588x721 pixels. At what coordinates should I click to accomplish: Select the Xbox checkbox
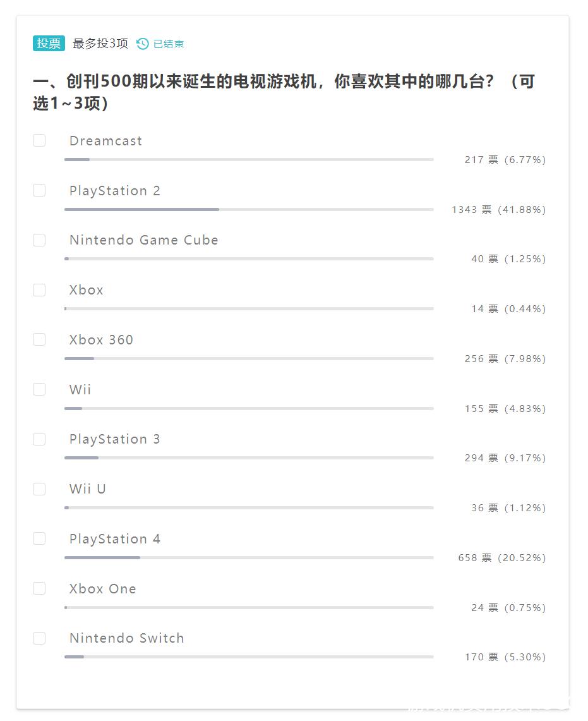click(x=39, y=289)
